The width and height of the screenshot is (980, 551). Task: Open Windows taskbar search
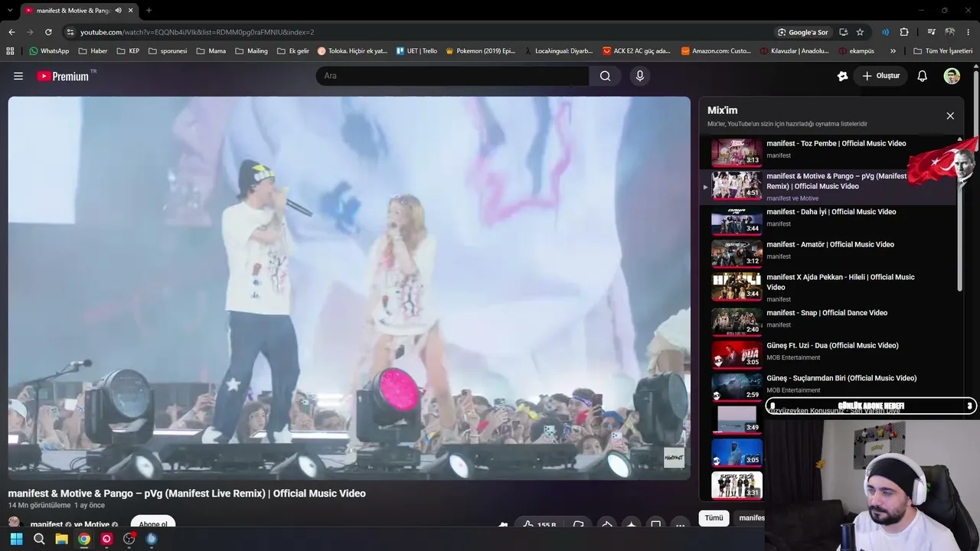click(x=39, y=539)
